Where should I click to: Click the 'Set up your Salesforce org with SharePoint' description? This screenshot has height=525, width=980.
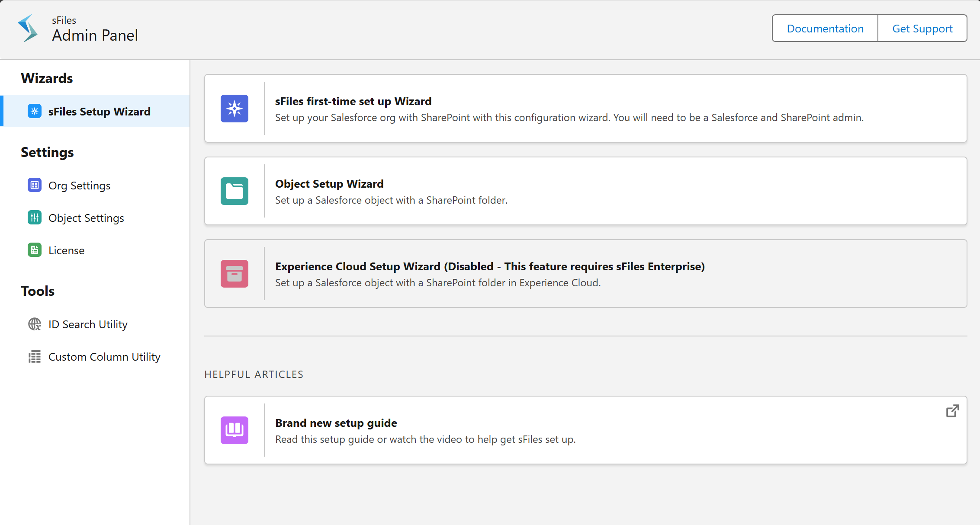pyautogui.click(x=569, y=118)
